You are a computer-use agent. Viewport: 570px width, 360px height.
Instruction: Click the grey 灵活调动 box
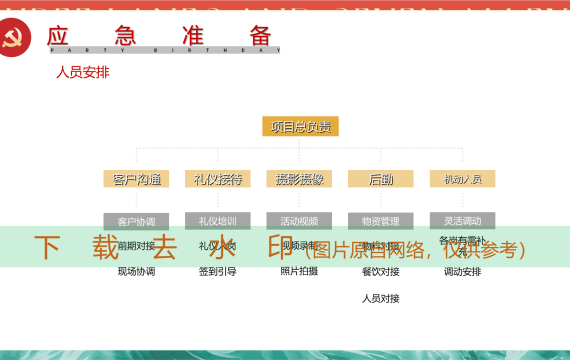(x=462, y=221)
